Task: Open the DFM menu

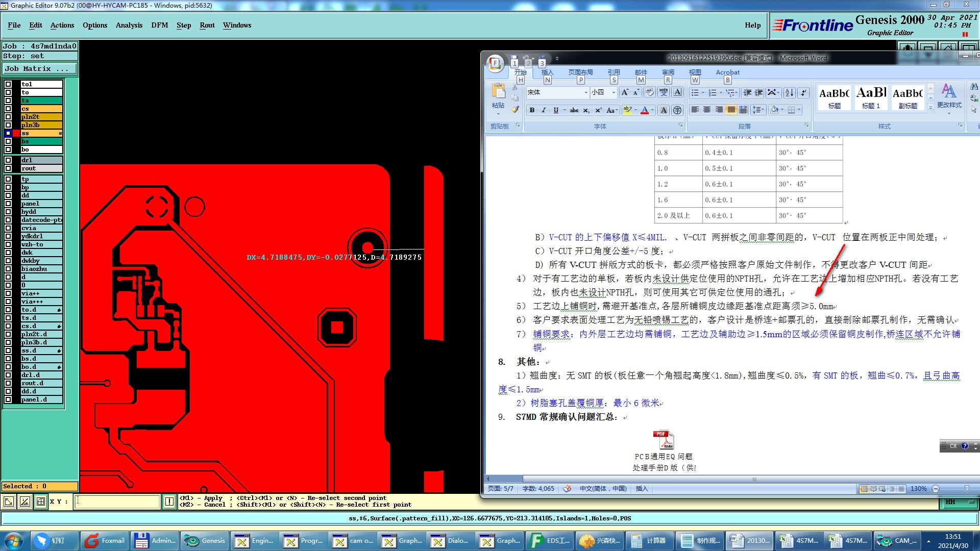Action: (159, 25)
